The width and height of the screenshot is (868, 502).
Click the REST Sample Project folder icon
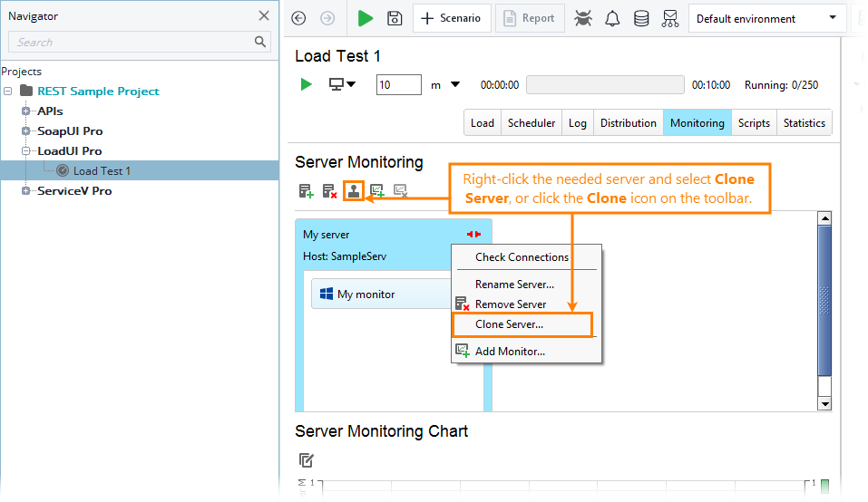tap(26, 91)
